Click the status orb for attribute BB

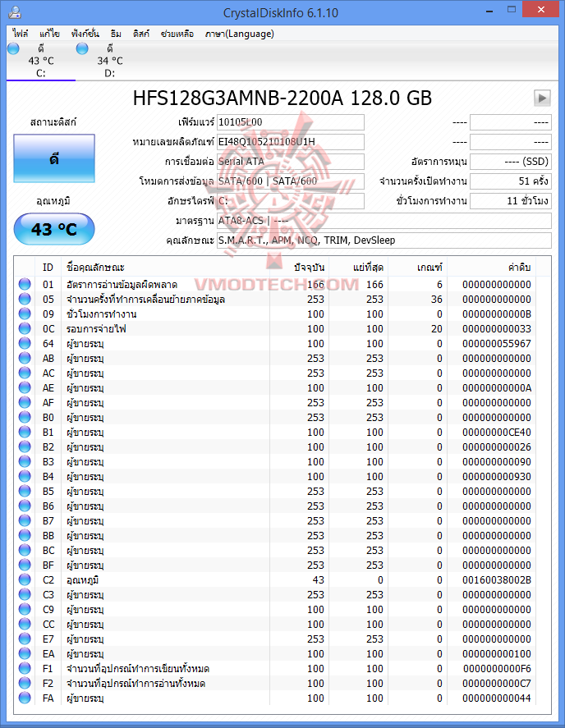coord(25,535)
